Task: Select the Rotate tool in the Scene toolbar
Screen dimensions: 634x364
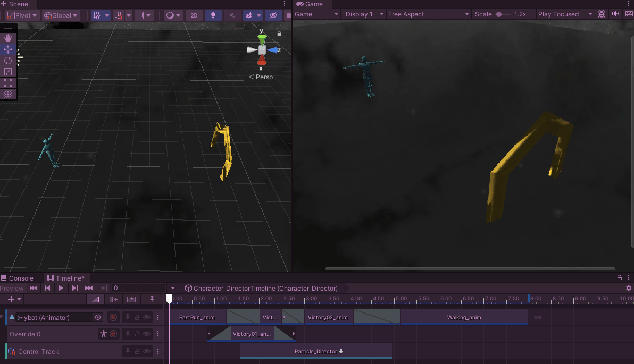Action: click(x=7, y=61)
